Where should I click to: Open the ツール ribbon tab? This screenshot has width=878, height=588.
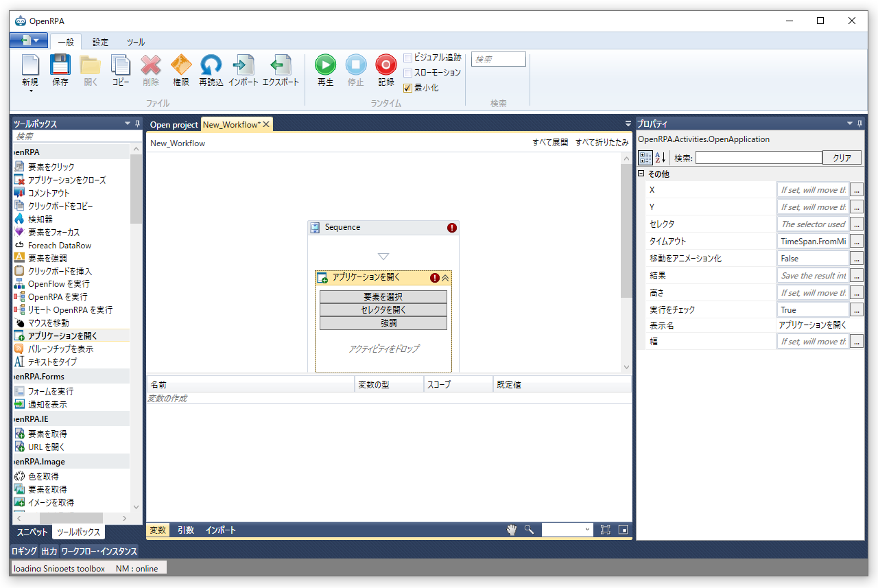pyautogui.click(x=135, y=42)
